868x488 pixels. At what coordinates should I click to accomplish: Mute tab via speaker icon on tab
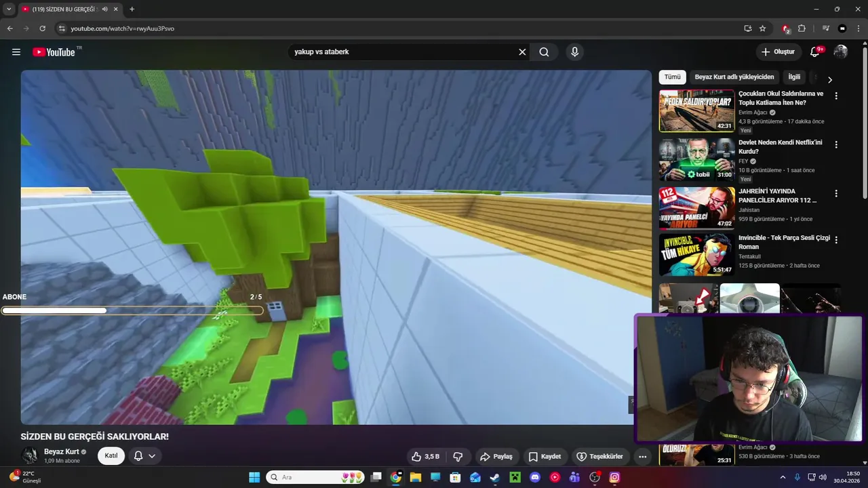tap(104, 9)
